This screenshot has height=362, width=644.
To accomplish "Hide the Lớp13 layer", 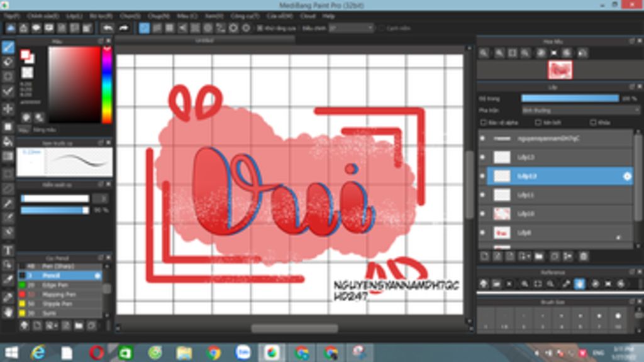I will [482, 157].
